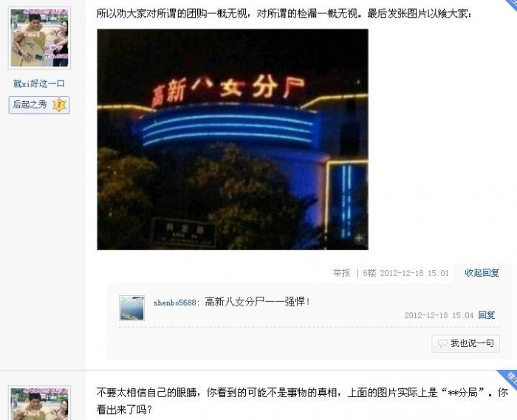Click the 6楼 floor number
This screenshot has height=420, width=517.
pos(369,273)
